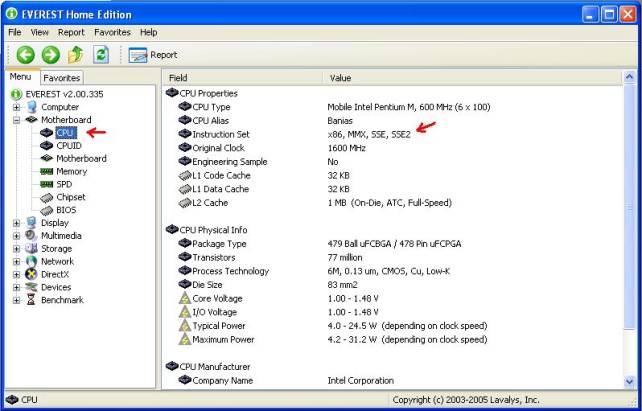Click the Value column header
Screen dimensions: 642x411
340,77
